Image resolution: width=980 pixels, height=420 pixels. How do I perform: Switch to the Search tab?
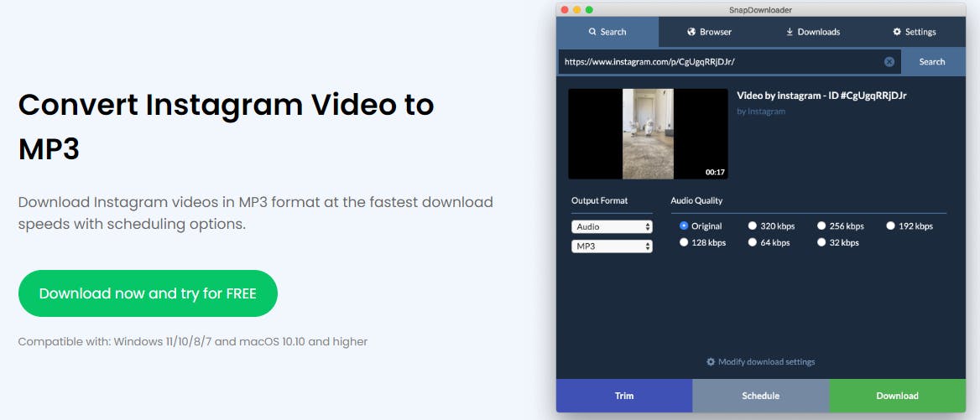coord(607,32)
